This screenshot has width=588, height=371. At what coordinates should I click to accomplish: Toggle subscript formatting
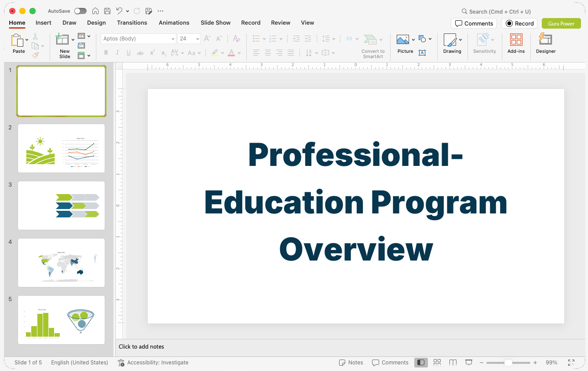[164, 53]
